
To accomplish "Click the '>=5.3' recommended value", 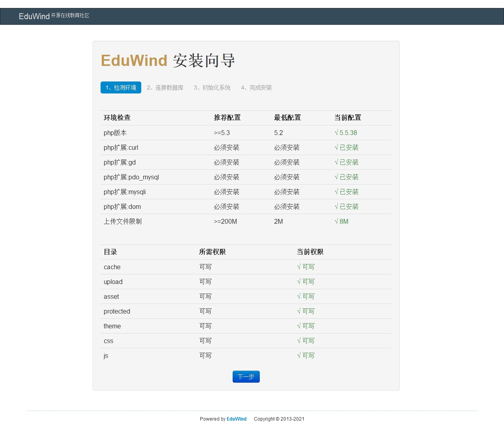I will tap(222, 133).
